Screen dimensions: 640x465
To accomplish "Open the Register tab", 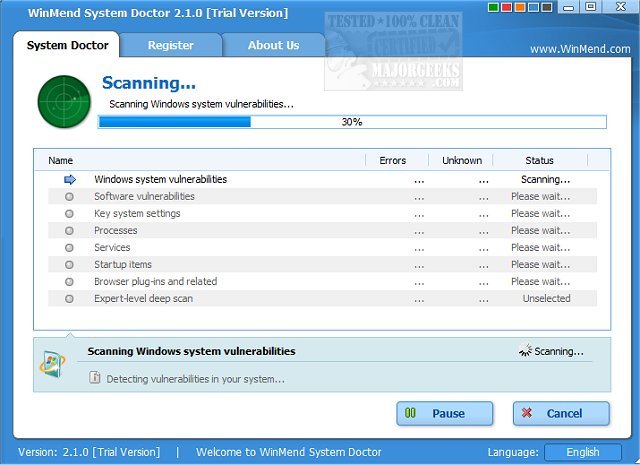I will [x=171, y=45].
